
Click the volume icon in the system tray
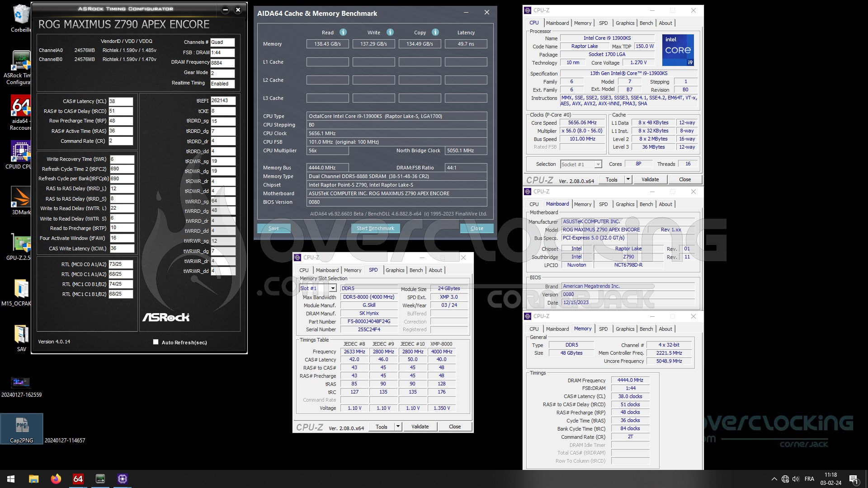click(796, 479)
